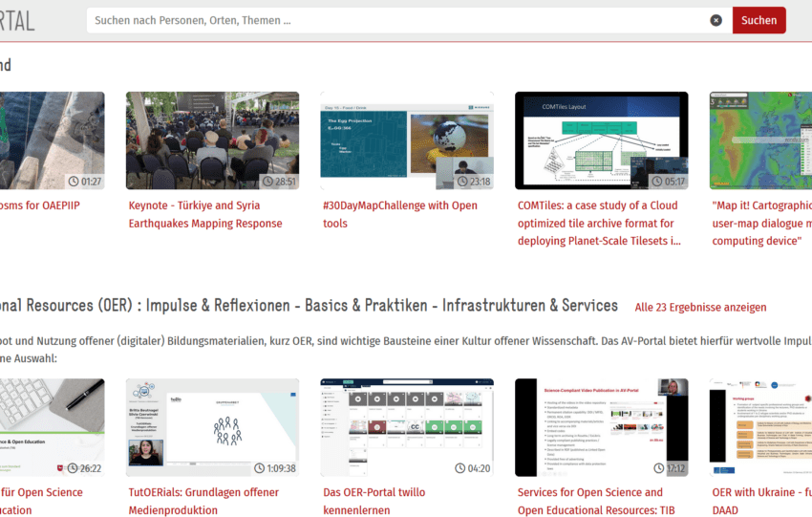Click the 28:51 duration clock icon
The width and height of the screenshot is (812, 517).
[268, 182]
